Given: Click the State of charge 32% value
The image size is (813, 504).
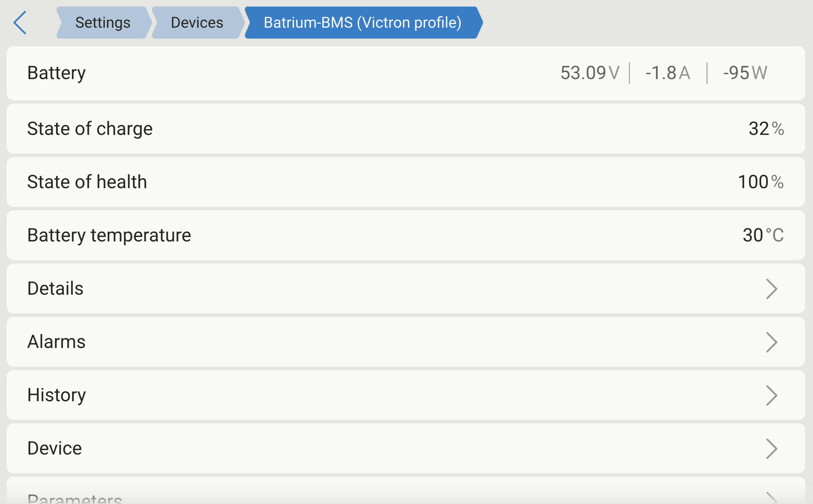Looking at the screenshot, I should [x=766, y=129].
